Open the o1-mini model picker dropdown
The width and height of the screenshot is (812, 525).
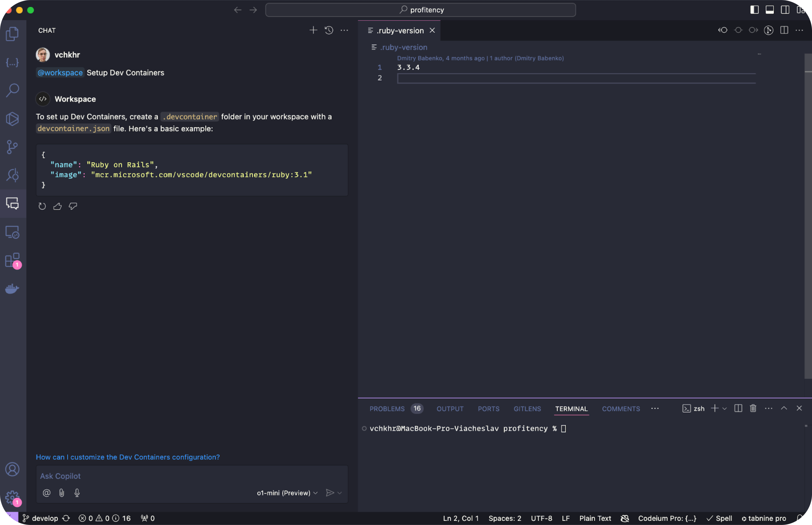[x=287, y=493]
